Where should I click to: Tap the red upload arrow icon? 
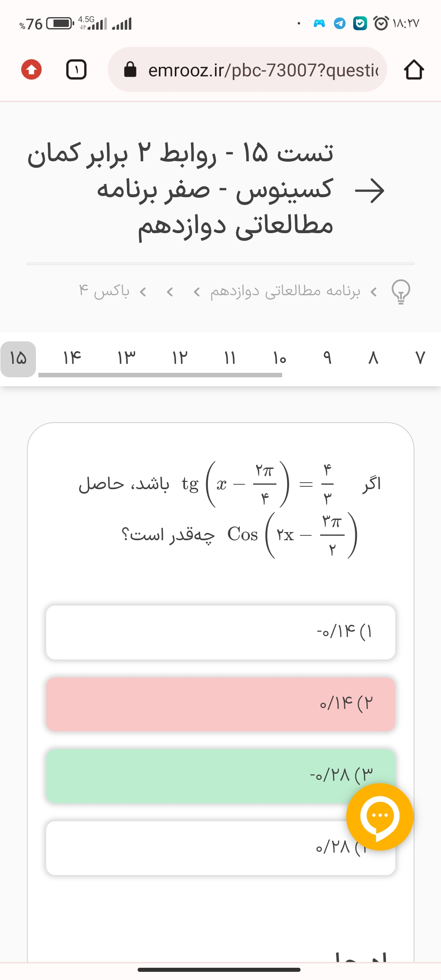[x=31, y=69]
